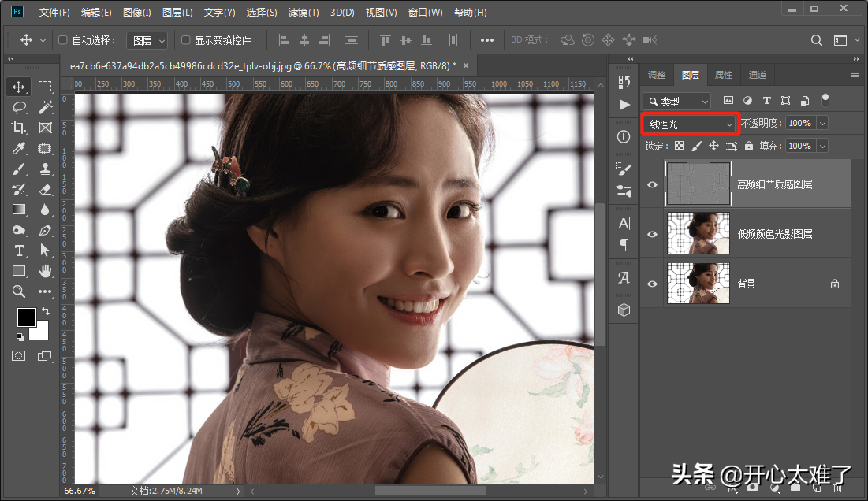The image size is (868, 501).
Task: Expand the 不透明度 opacity dropdown arrow
Action: pyautogui.click(x=822, y=124)
